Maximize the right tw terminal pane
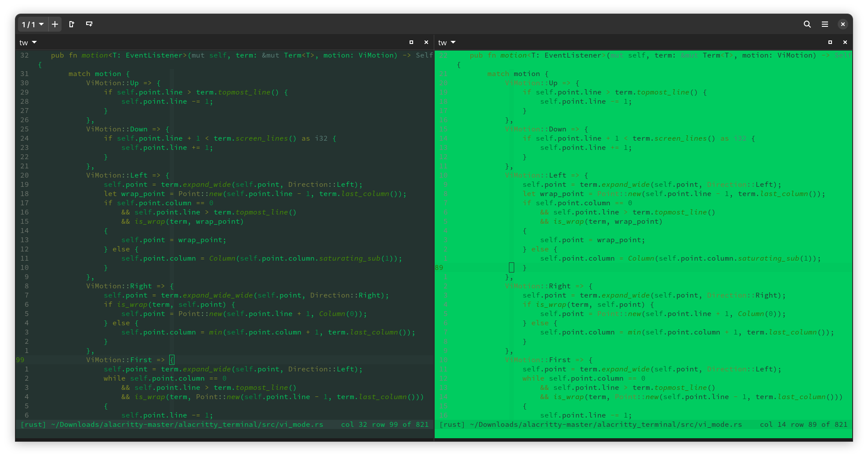 [830, 42]
